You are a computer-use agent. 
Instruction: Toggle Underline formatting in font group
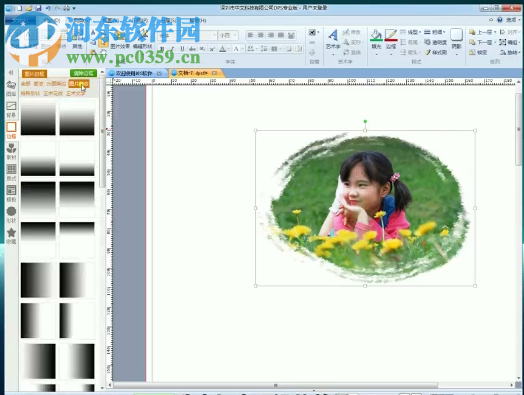click(x=182, y=49)
